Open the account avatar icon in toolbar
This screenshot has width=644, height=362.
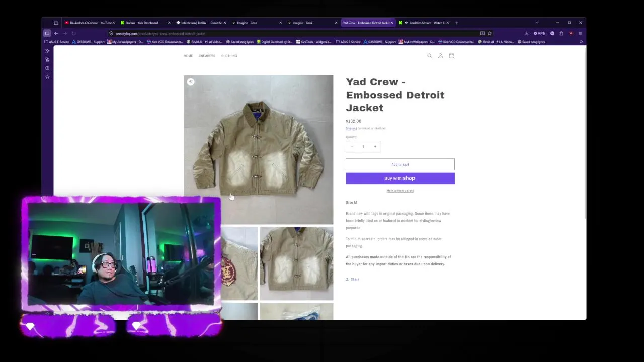point(552,33)
